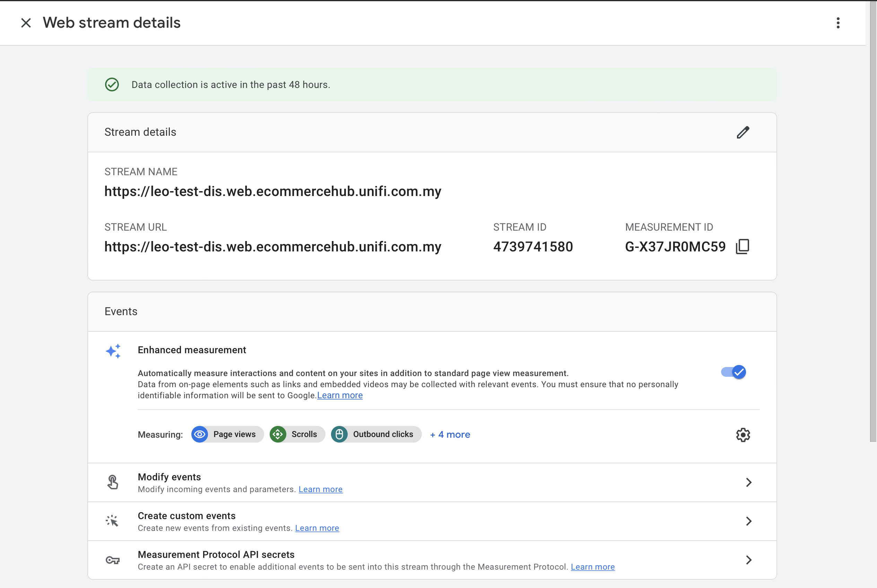The width and height of the screenshot is (877, 588).
Task: Open Learn more link for Create custom events
Action: [317, 528]
